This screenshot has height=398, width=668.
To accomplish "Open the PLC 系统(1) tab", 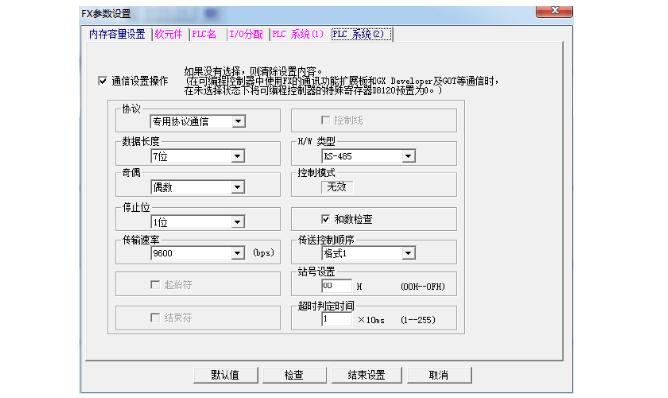I will point(298,34).
